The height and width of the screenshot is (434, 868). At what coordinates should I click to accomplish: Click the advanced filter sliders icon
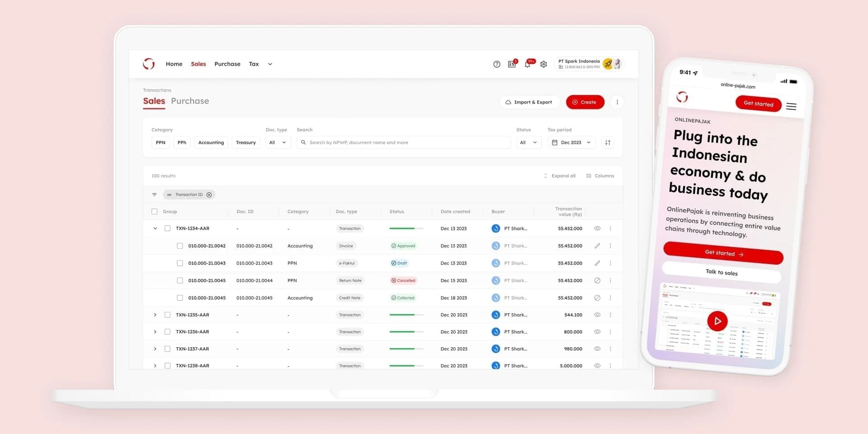pyautogui.click(x=608, y=142)
